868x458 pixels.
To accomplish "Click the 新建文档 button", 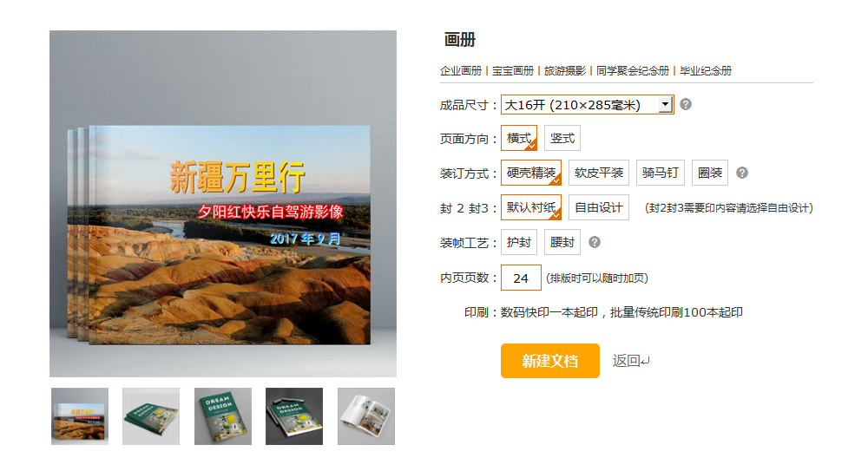I will (550, 361).
